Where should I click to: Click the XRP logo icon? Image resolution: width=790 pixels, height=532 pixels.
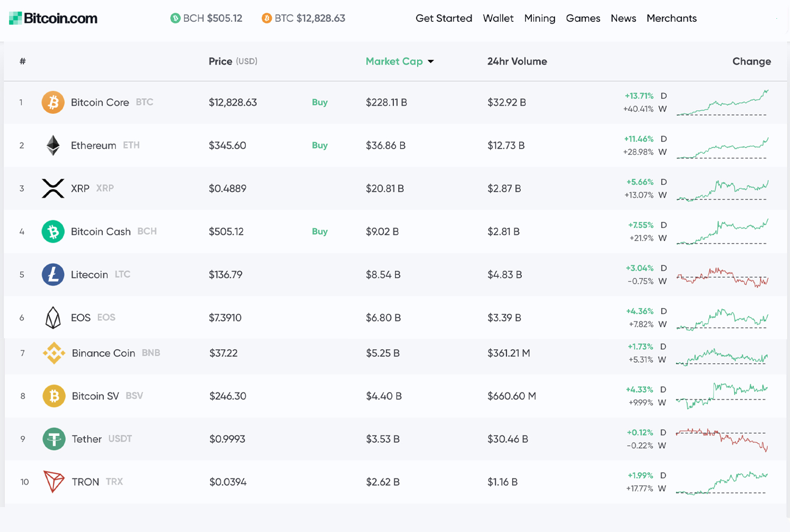[x=53, y=189]
